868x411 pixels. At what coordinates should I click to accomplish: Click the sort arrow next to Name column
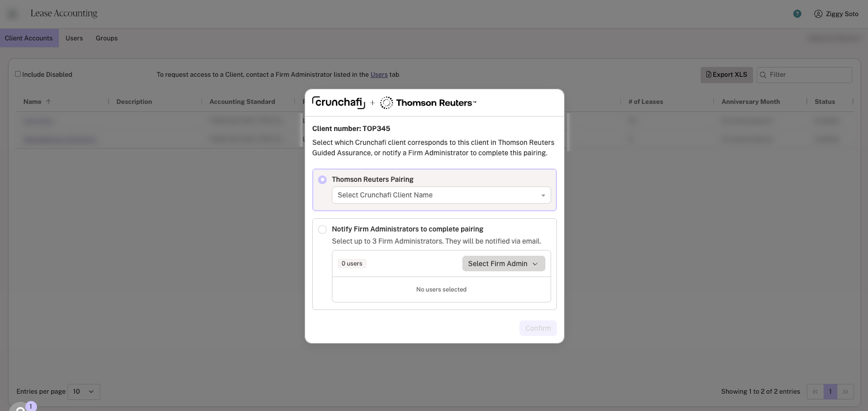[48, 102]
